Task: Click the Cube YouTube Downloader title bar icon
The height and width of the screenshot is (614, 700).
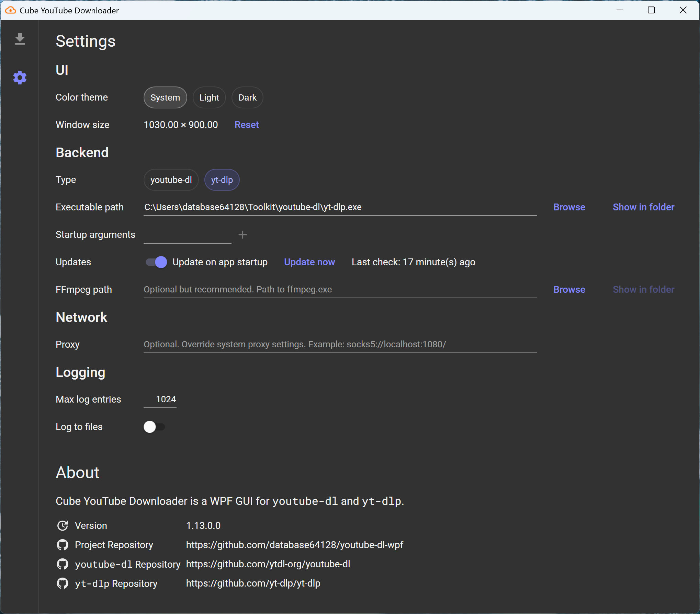Action: [10, 10]
